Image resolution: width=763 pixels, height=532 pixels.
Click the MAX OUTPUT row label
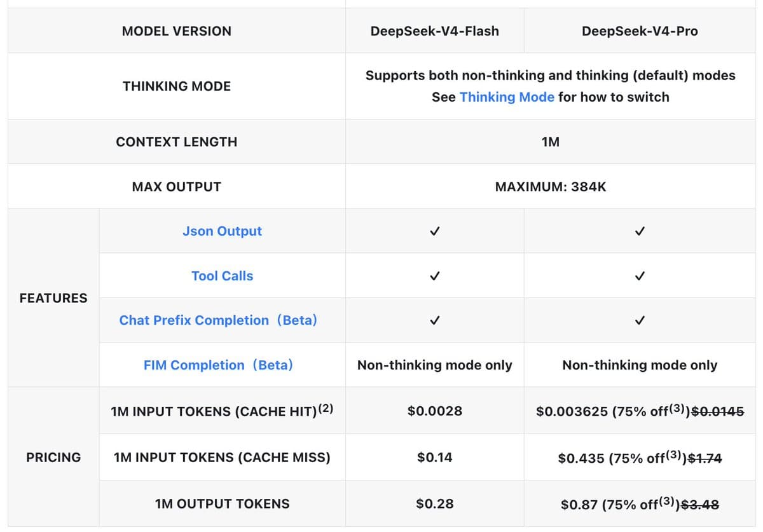(x=177, y=187)
